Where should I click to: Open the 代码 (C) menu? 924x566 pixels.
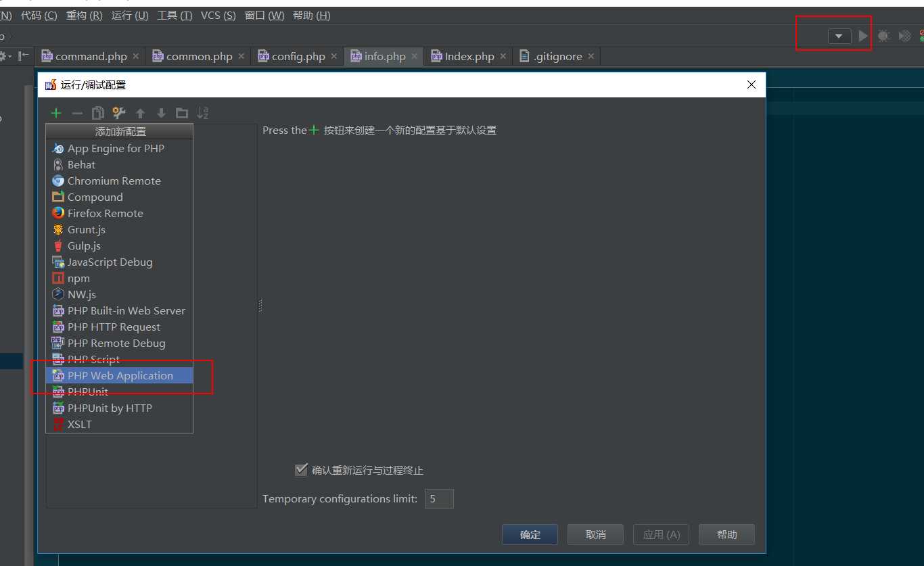(x=39, y=15)
